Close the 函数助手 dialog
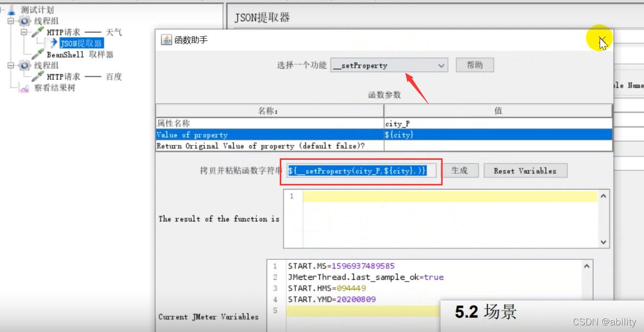This screenshot has width=644, height=332. pyautogui.click(x=603, y=40)
